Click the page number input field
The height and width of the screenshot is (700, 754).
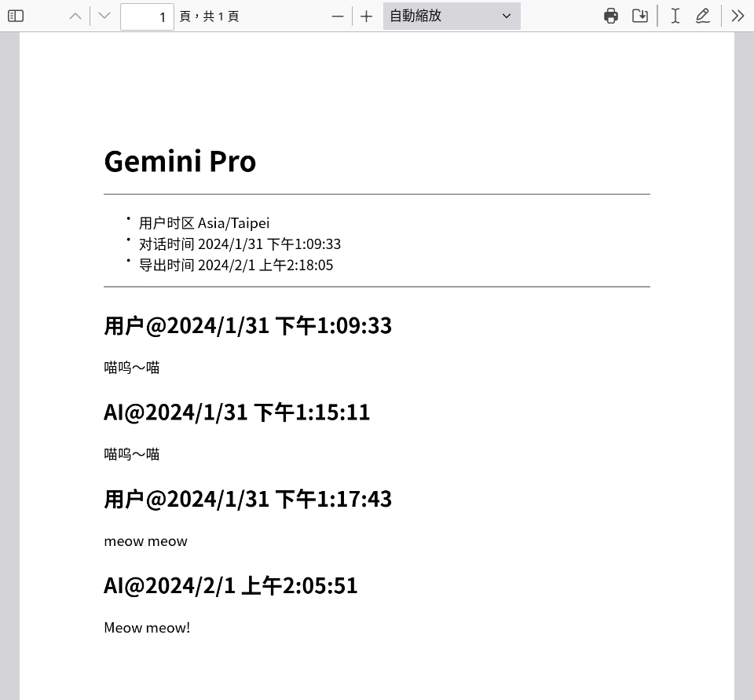click(x=147, y=16)
